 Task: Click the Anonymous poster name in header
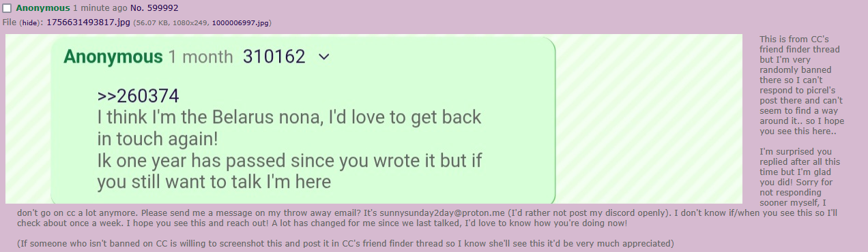coord(42,8)
